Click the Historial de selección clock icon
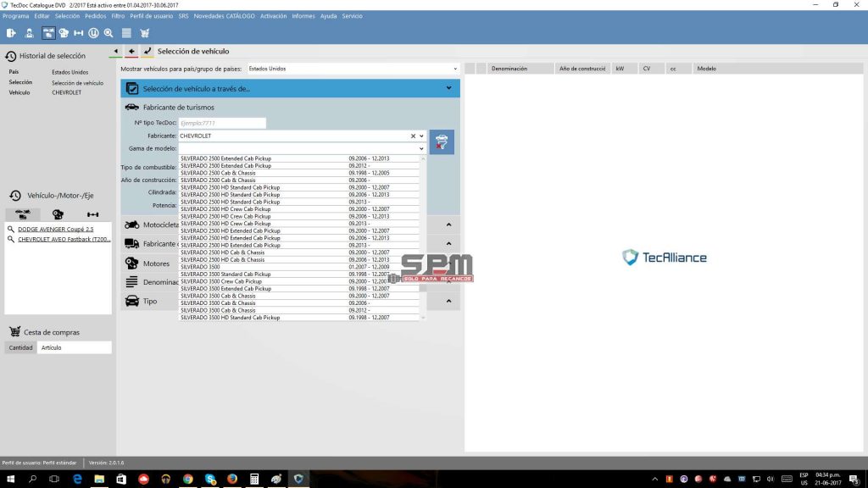Screen dimensions: 868x488 tap(10, 56)
